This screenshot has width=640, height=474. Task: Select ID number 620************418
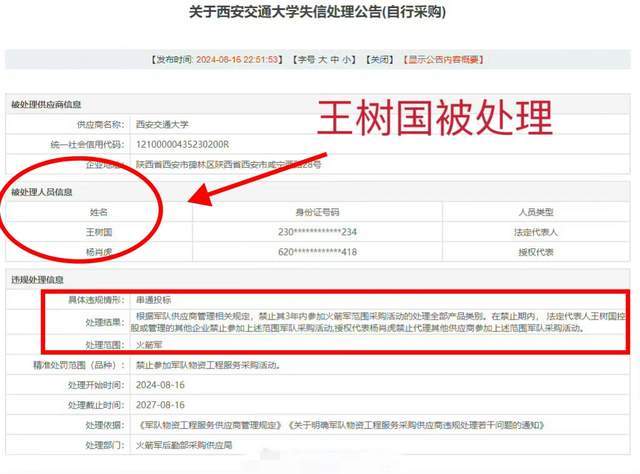pos(318,252)
